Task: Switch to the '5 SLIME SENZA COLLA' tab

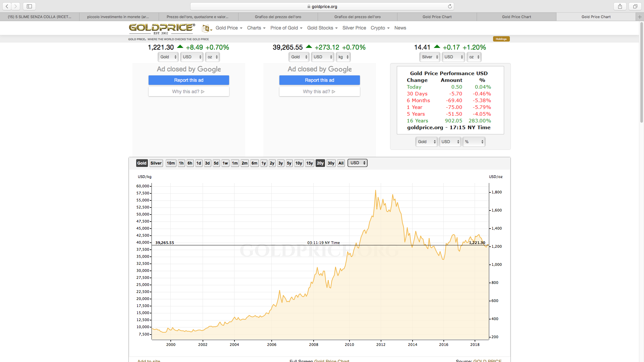Action: [40, 17]
